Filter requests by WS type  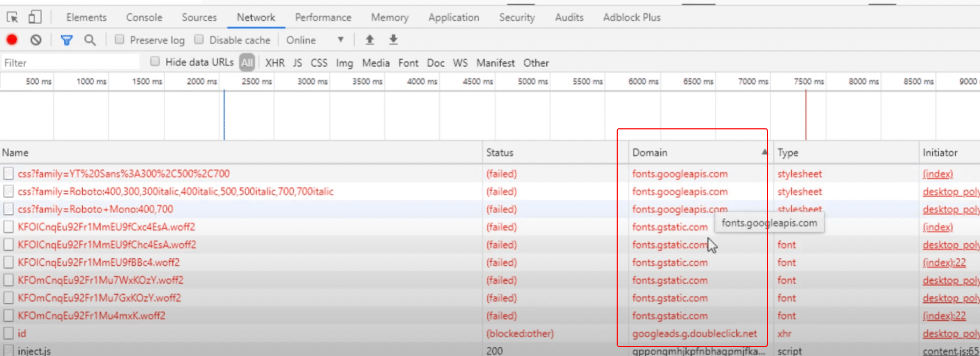click(x=460, y=63)
